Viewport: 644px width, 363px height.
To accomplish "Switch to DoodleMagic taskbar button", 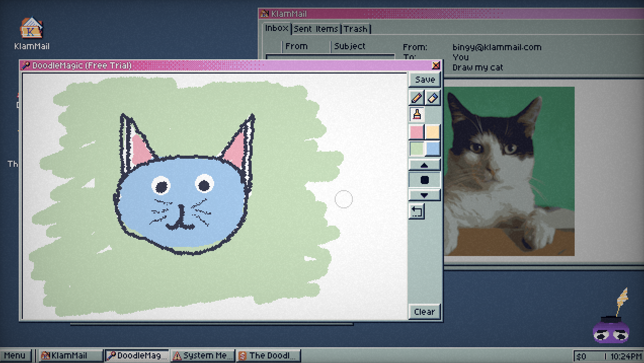I will 137,355.
